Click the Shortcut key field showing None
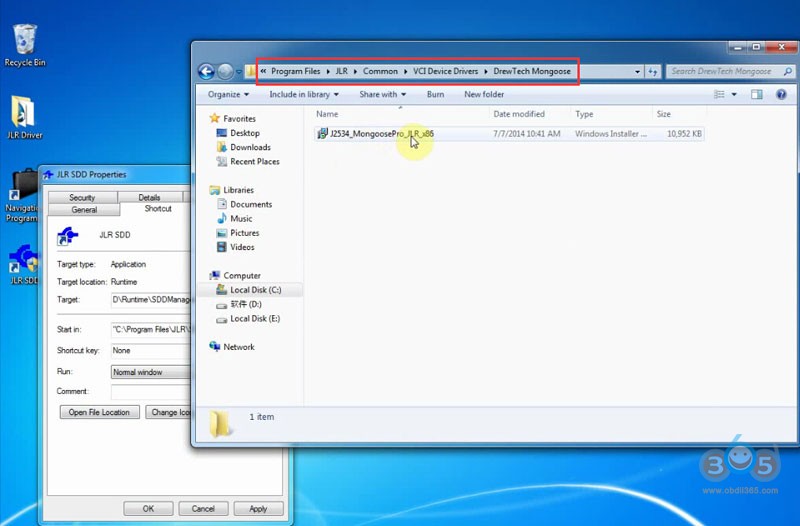The image size is (800, 526). 151,350
